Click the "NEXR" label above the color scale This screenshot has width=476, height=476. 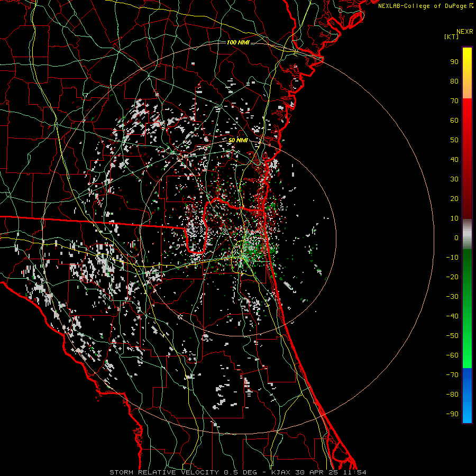click(464, 32)
